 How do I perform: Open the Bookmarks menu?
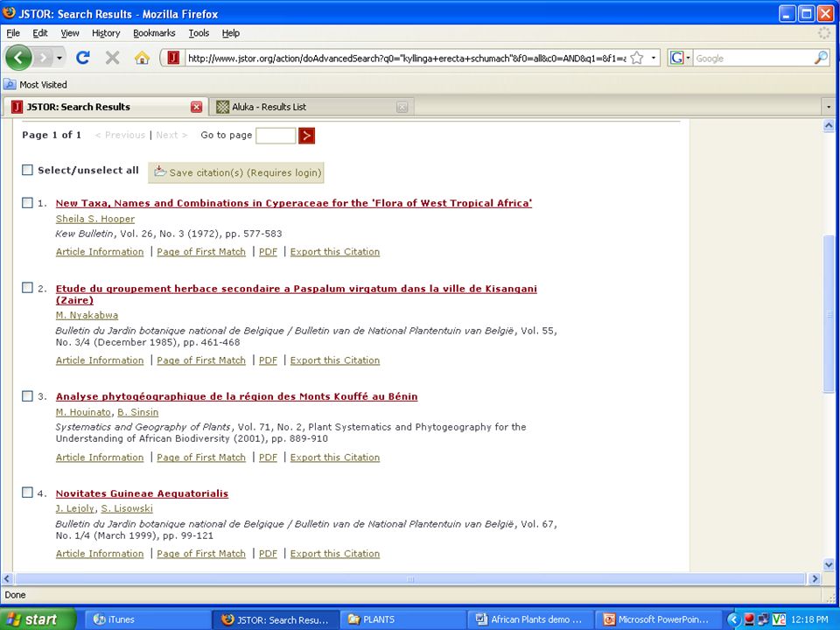pos(154,33)
